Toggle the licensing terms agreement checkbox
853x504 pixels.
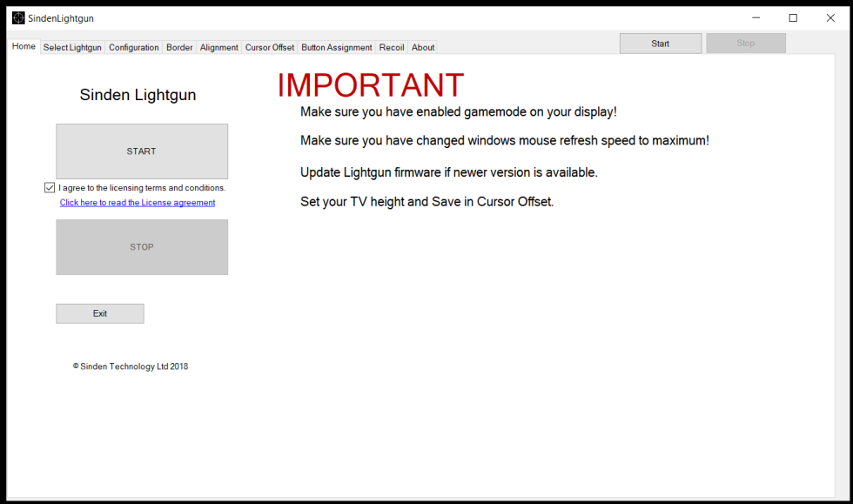(50, 188)
